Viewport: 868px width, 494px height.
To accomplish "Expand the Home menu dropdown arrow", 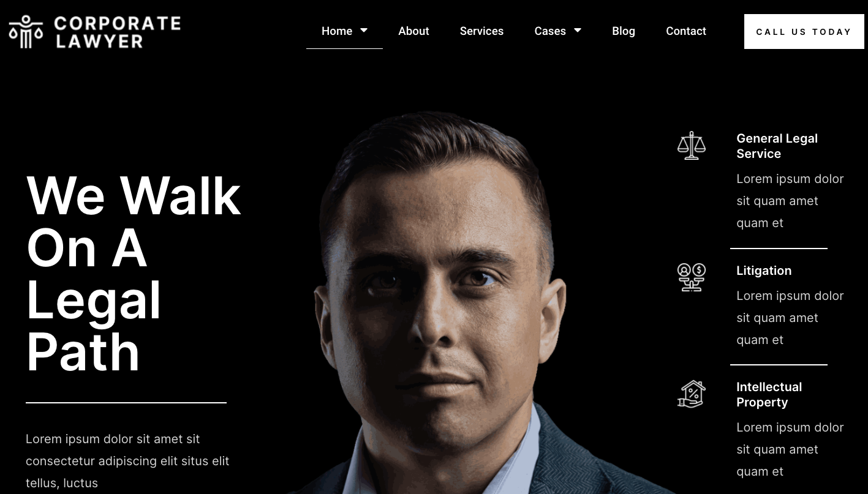I will (364, 31).
